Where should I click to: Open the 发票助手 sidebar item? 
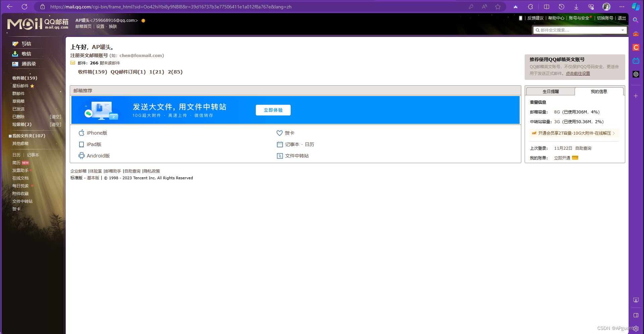tap(20, 171)
